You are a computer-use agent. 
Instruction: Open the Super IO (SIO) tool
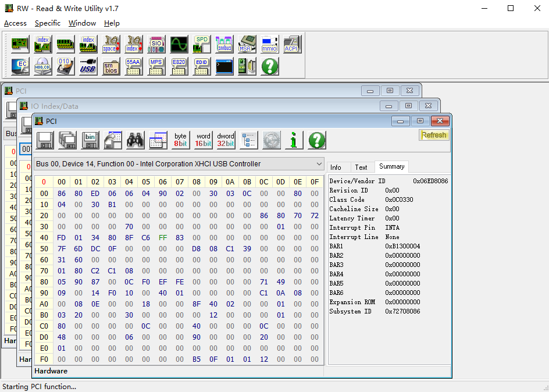coord(156,44)
